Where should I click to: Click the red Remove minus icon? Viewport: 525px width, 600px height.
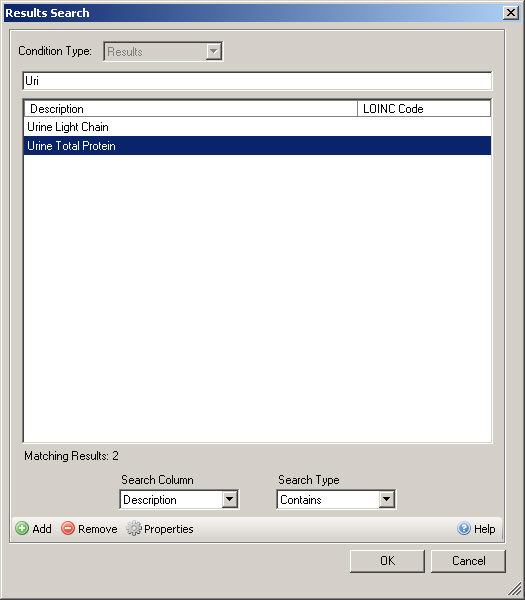(68, 528)
